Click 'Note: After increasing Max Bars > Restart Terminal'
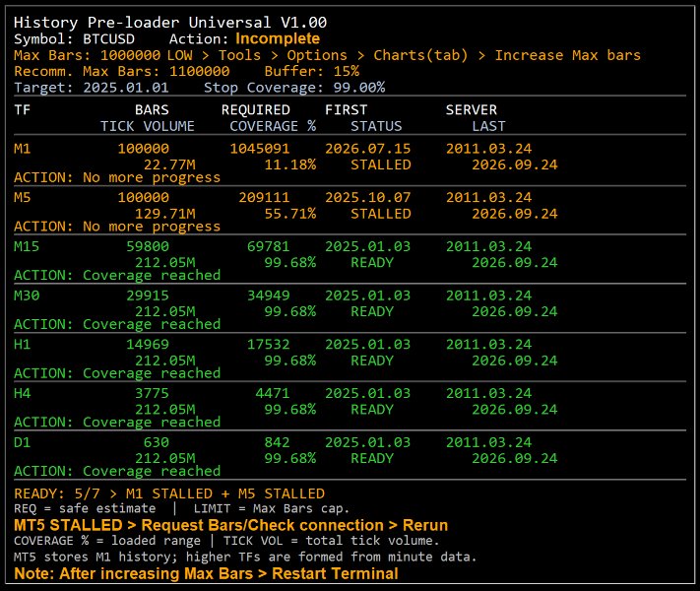Screen dimensions: 700x591 pyautogui.click(x=206, y=573)
